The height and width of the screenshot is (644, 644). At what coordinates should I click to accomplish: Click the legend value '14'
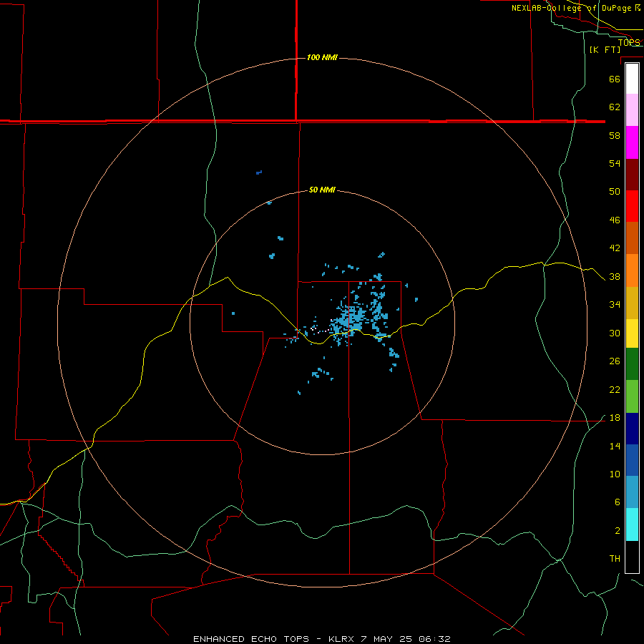point(615,446)
